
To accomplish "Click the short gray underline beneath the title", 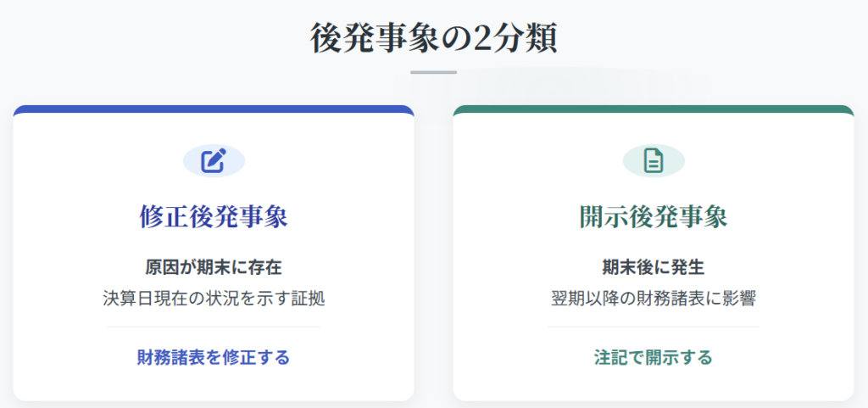I will click(x=433, y=72).
